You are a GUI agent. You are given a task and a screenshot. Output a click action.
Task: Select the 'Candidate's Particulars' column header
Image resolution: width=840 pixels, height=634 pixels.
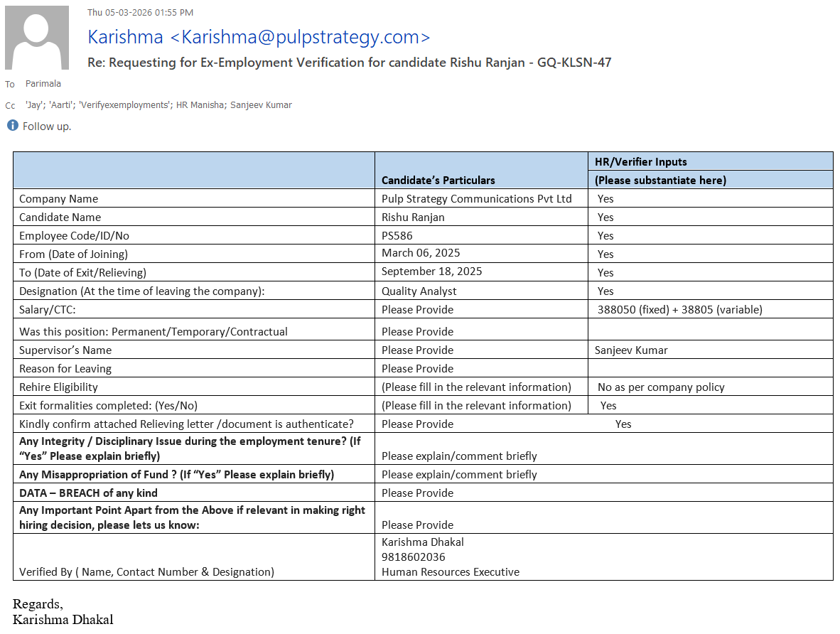coord(438,180)
